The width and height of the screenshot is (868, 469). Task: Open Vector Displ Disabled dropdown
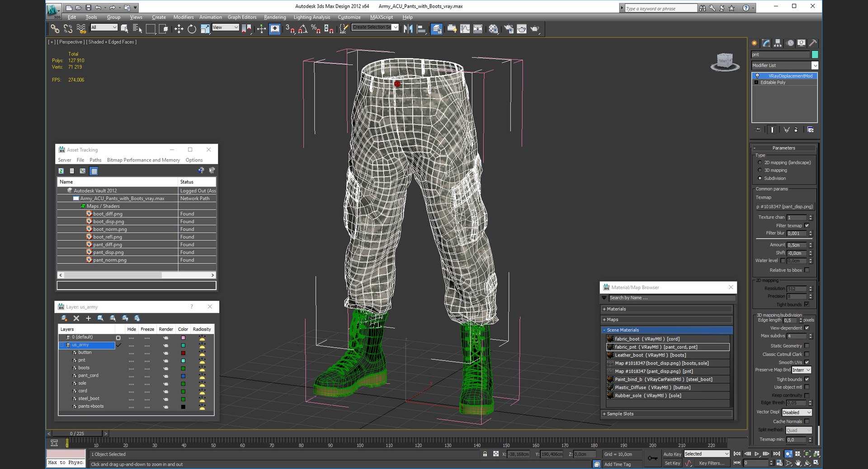coord(797,413)
